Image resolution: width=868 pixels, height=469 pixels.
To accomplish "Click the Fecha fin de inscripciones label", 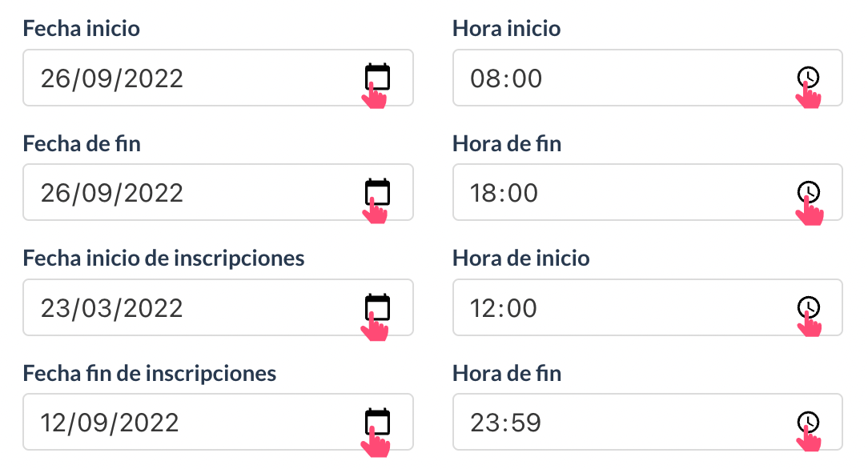I will pyautogui.click(x=150, y=373).
